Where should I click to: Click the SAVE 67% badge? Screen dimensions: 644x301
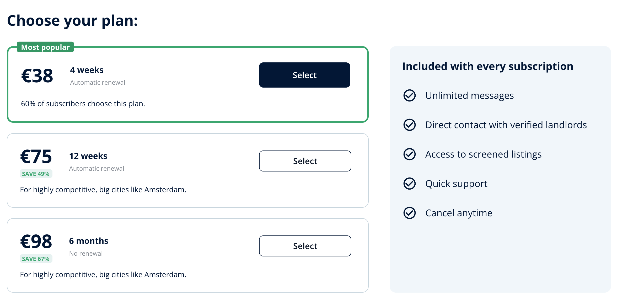click(x=36, y=259)
